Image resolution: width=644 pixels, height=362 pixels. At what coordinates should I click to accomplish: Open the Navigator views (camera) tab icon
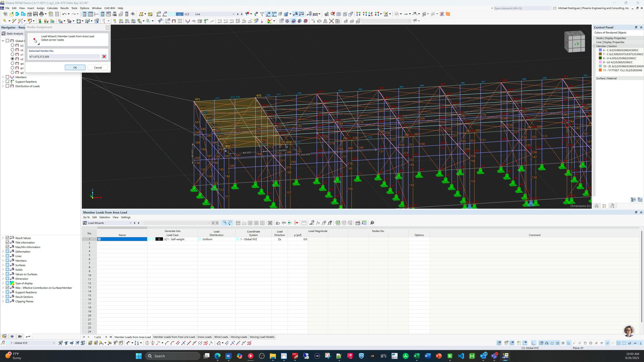20,336
